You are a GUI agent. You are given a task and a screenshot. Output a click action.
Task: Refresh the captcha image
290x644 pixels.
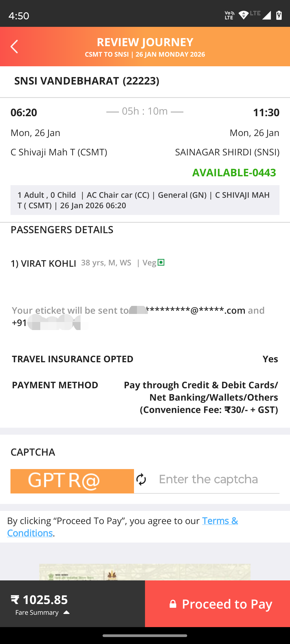141,480
